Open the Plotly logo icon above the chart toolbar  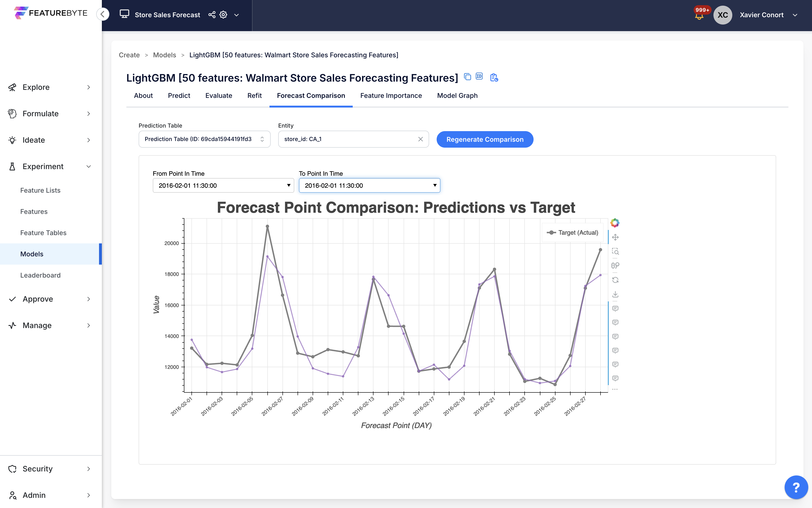[x=615, y=222]
